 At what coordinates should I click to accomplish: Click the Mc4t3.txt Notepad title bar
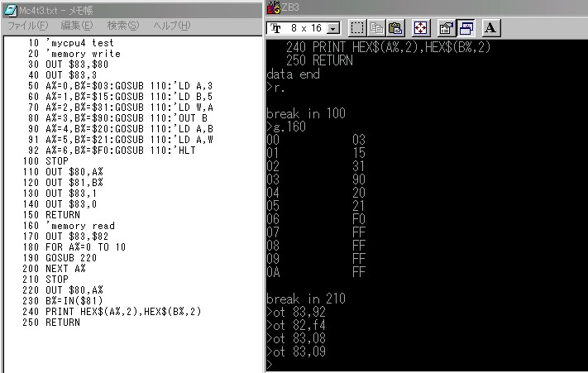[131, 10]
